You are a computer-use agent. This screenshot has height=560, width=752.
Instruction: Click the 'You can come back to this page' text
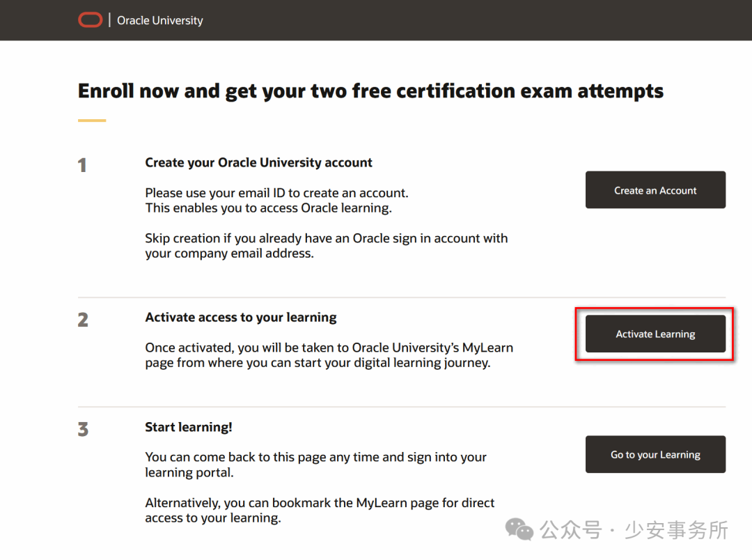coord(315,465)
